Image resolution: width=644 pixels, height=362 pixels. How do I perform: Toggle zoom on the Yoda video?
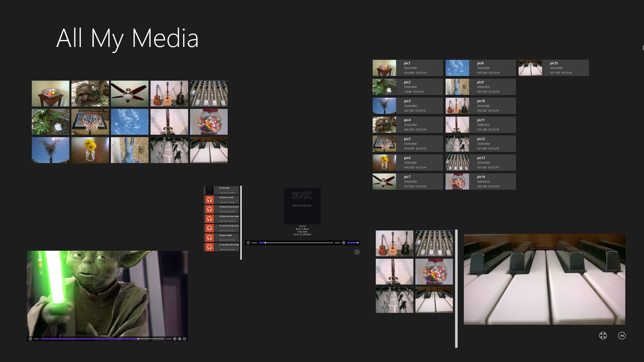[x=180, y=339]
